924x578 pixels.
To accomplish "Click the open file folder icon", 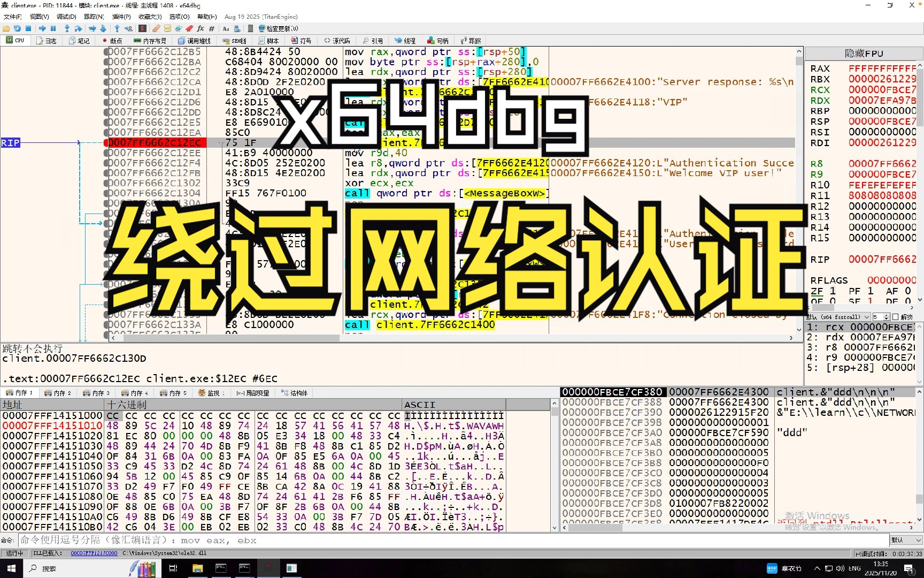I will [x=6, y=28].
